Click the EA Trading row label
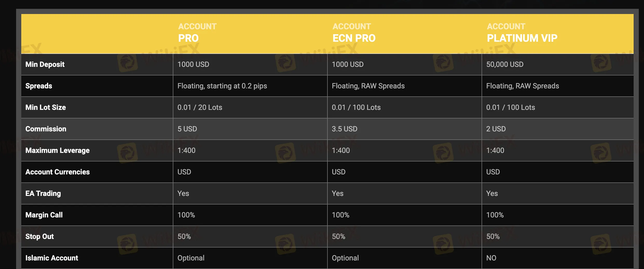The height and width of the screenshot is (269, 644). 43,193
